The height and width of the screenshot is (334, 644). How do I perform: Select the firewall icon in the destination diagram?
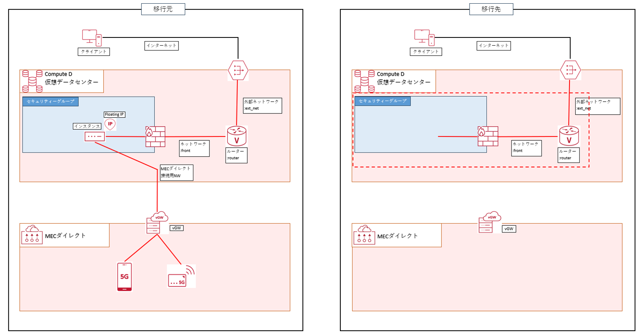tap(488, 137)
